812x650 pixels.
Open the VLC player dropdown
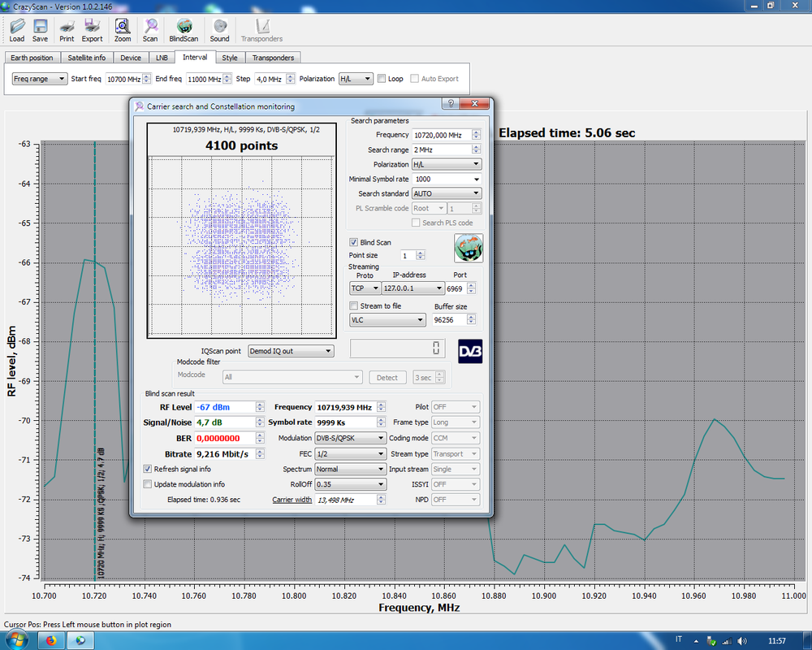tap(387, 320)
